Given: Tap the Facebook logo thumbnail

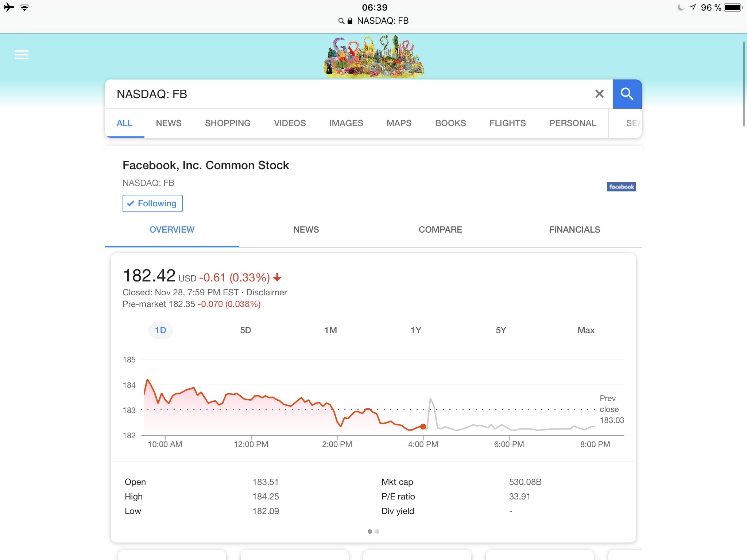Looking at the screenshot, I should click(x=621, y=187).
